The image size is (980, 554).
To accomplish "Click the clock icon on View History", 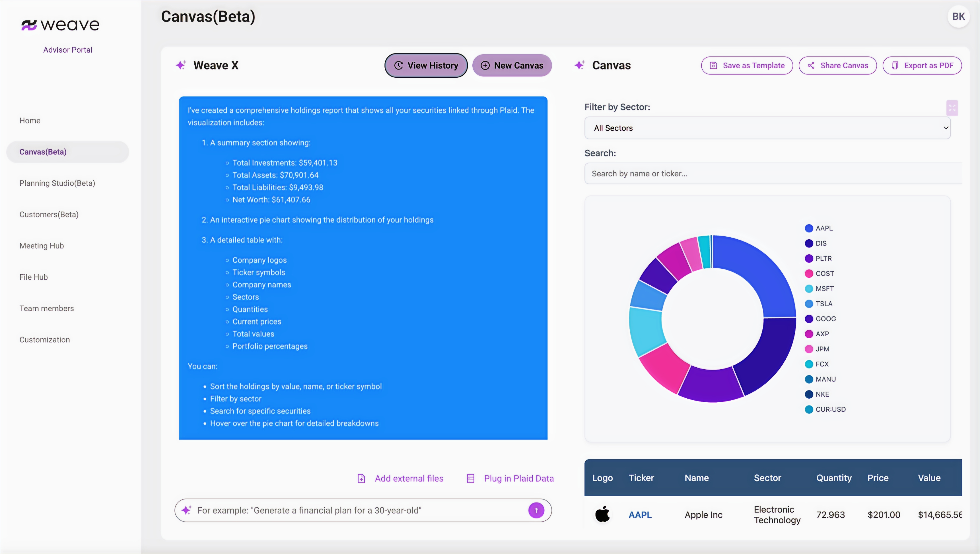I will tap(398, 65).
